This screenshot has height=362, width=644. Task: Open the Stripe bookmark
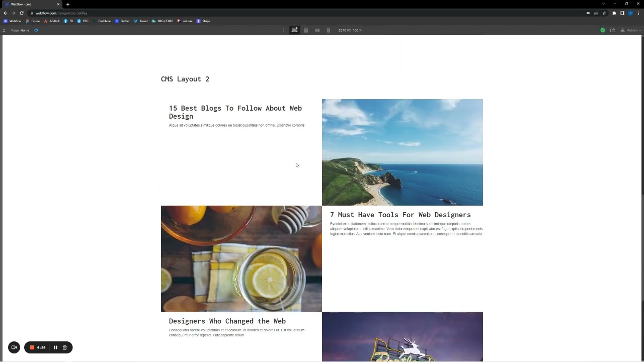[204, 21]
